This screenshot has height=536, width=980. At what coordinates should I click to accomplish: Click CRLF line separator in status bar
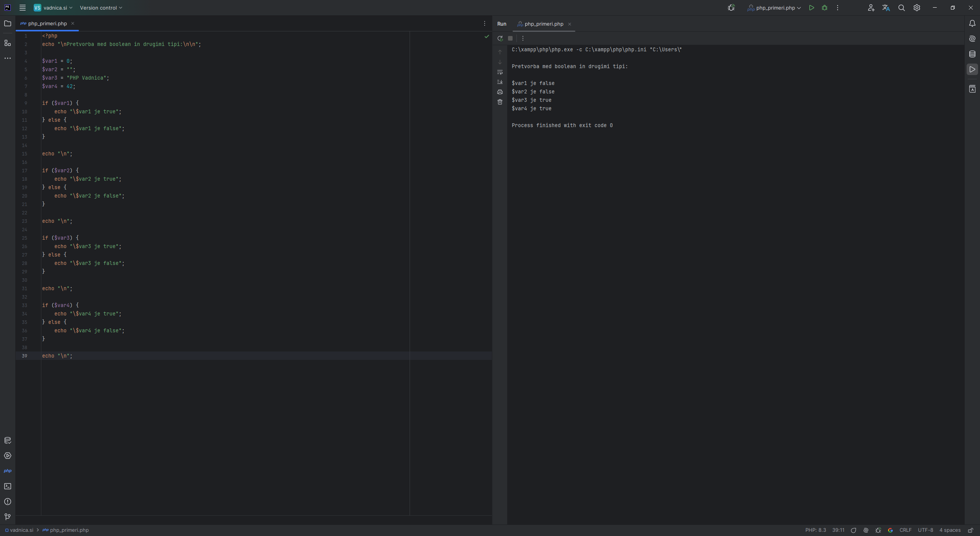point(905,530)
